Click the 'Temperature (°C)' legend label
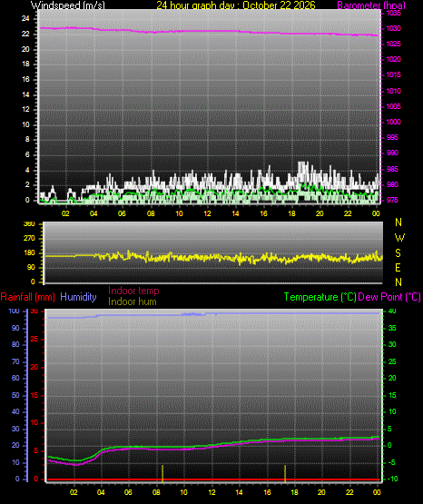The image size is (423, 504). point(320,297)
